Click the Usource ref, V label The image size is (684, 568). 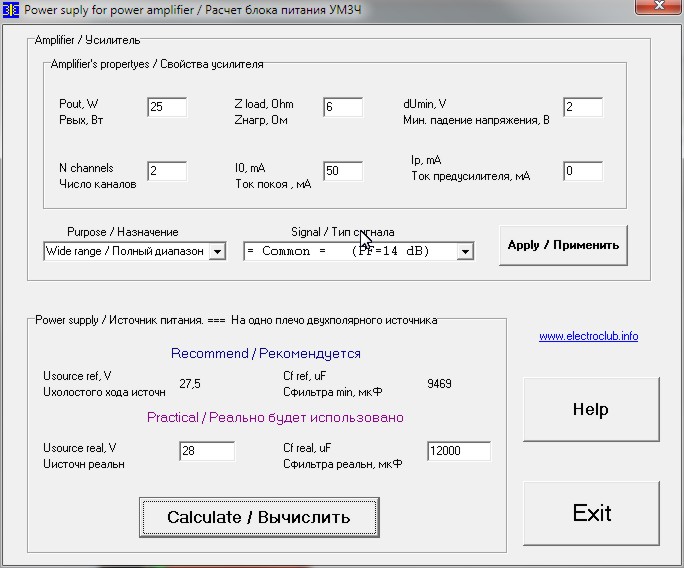coord(77,376)
